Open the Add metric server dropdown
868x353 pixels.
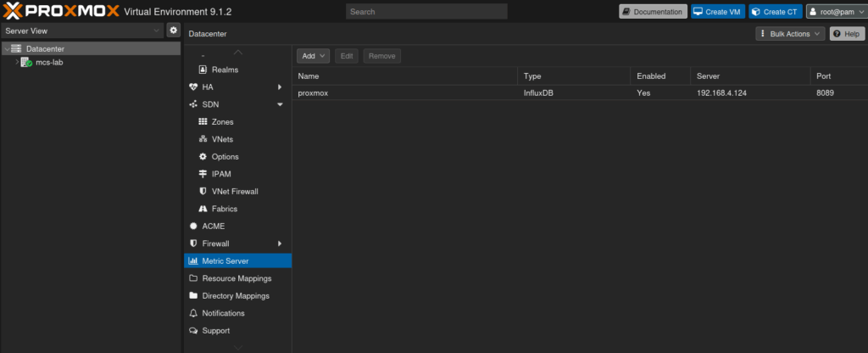pos(313,56)
